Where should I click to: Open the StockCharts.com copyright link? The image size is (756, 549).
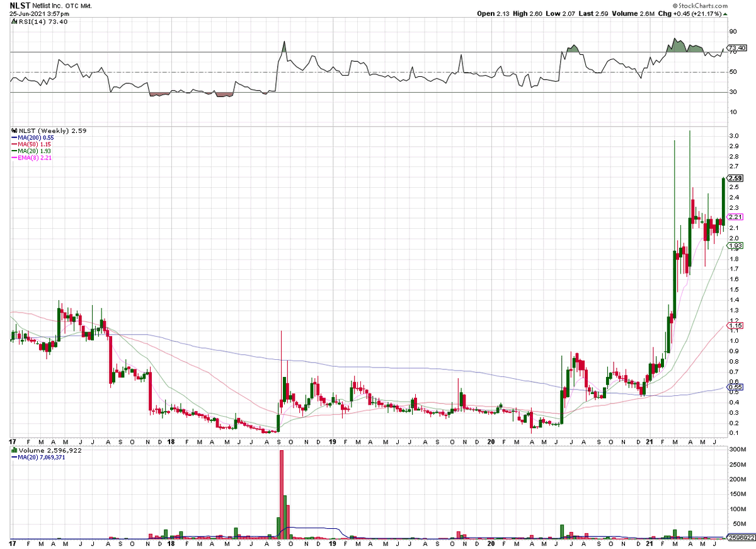(x=700, y=6)
